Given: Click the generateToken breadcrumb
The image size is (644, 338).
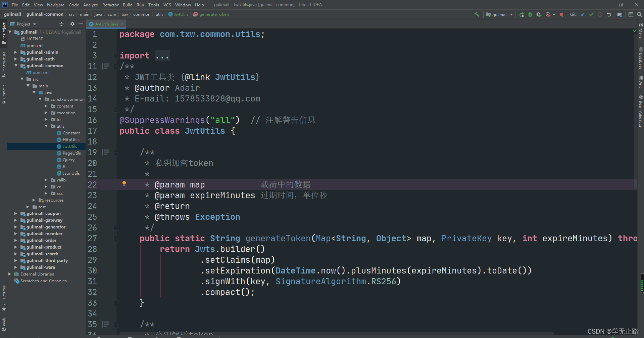Looking at the screenshot, I should (x=214, y=14).
